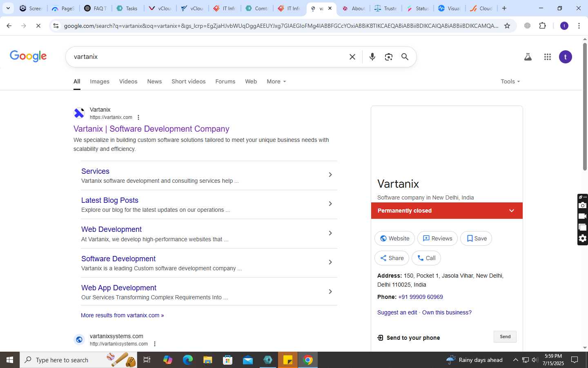Click the Windows taskbar search box

click(78, 360)
